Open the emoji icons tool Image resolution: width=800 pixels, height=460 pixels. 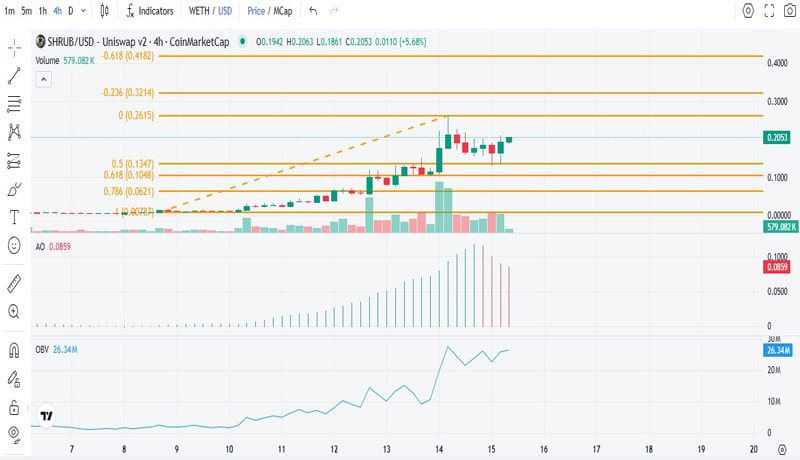click(x=14, y=246)
